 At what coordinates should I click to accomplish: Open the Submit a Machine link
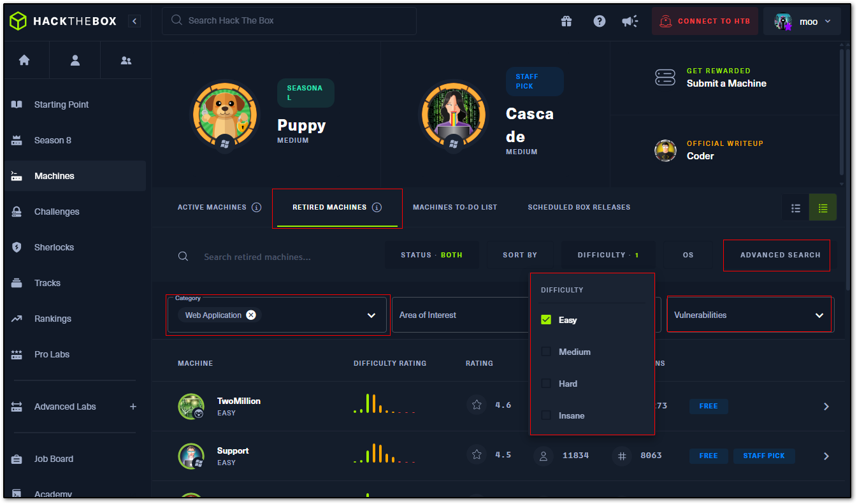(x=726, y=83)
